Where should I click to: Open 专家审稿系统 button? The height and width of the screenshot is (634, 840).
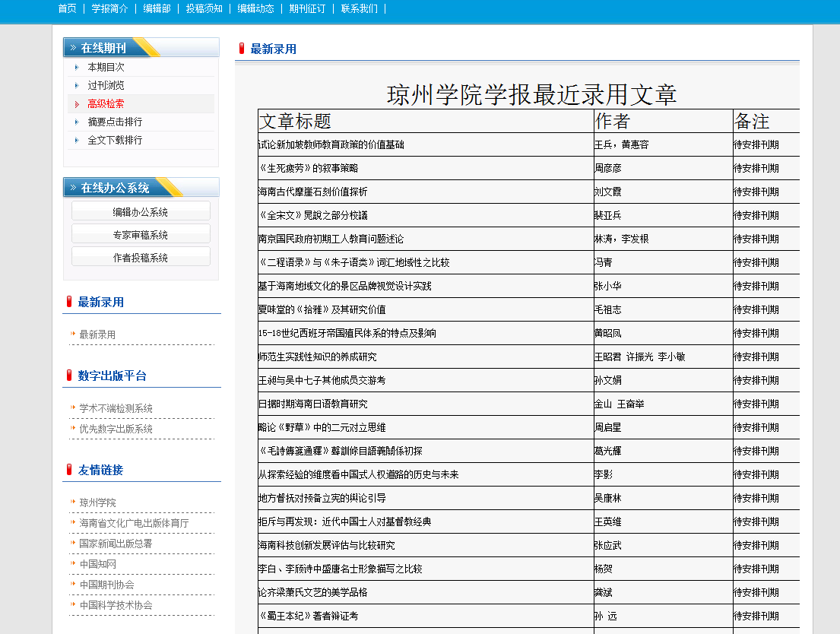tap(141, 234)
